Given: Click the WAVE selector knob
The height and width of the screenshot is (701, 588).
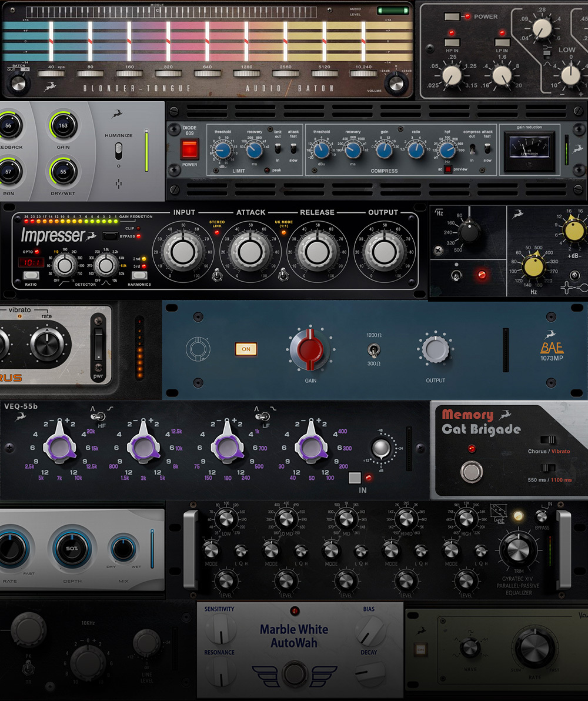Looking at the screenshot, I should pyautogui.click(x=469, y=648).
